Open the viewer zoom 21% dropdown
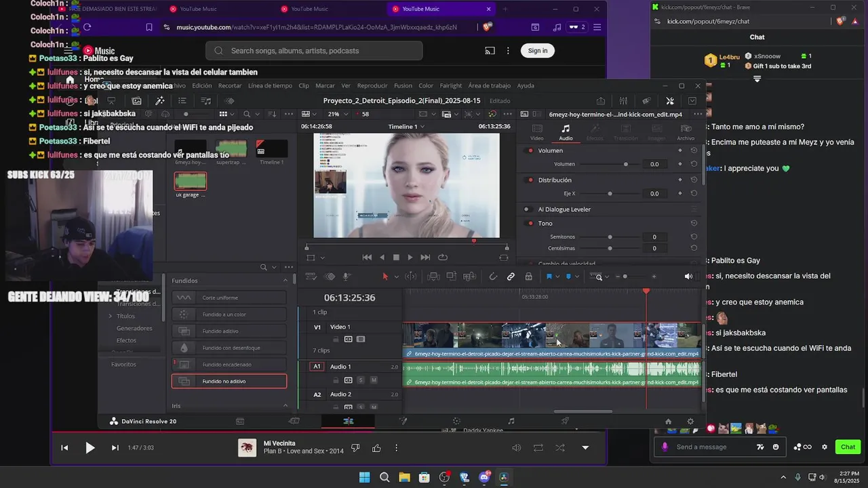This screenshot has width=868, height=488. pyautogui.click(x=338, y=114)
